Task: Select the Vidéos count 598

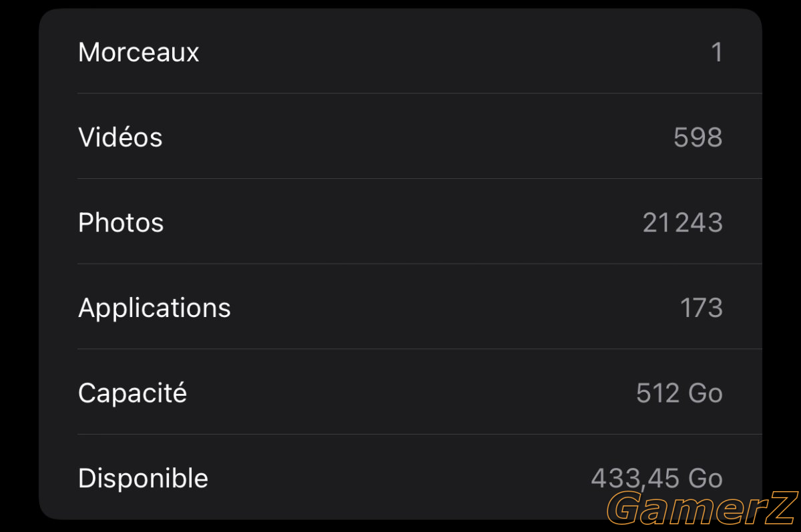Action: (x=698, y=137)
